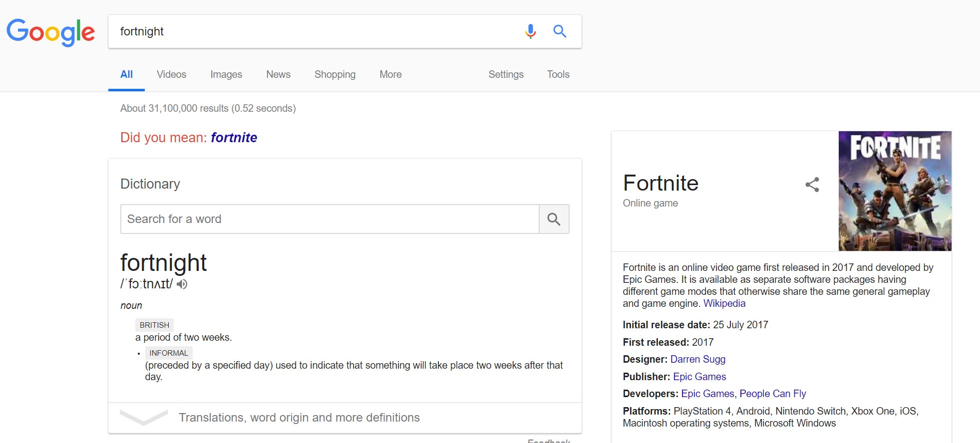Open the Fortnite cover image

click(895, 191)
